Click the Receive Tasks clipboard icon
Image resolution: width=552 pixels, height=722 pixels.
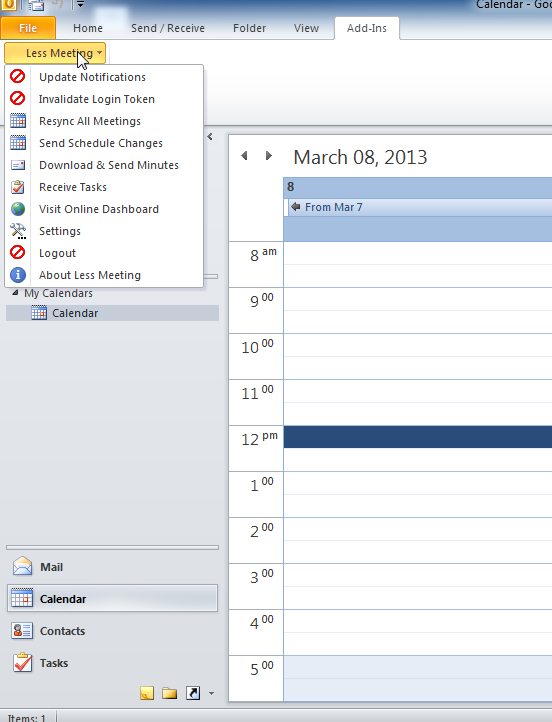point(17,187)
